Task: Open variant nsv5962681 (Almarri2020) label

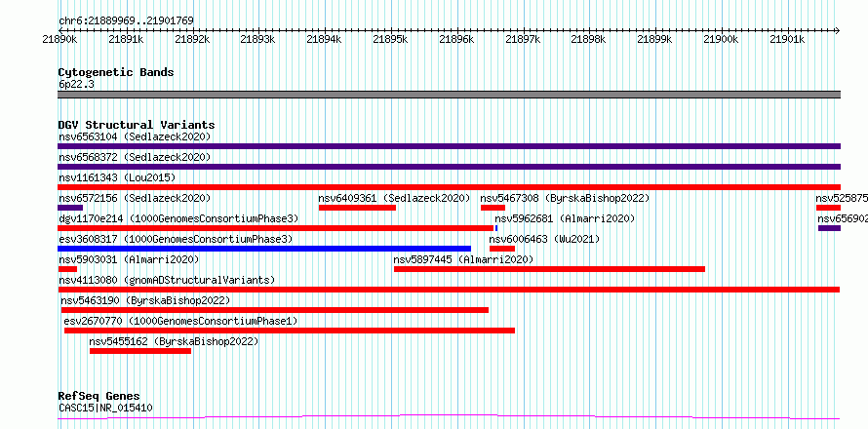Action: [x=565, y=218]
